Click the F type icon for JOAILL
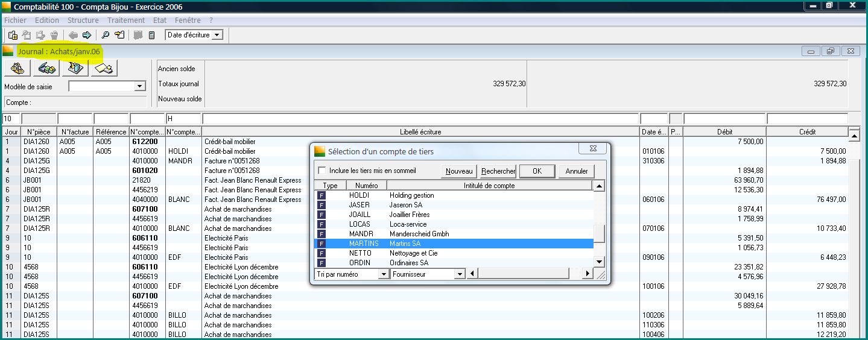The height and width of the screenshot is (340, 868). coord(322,215)
